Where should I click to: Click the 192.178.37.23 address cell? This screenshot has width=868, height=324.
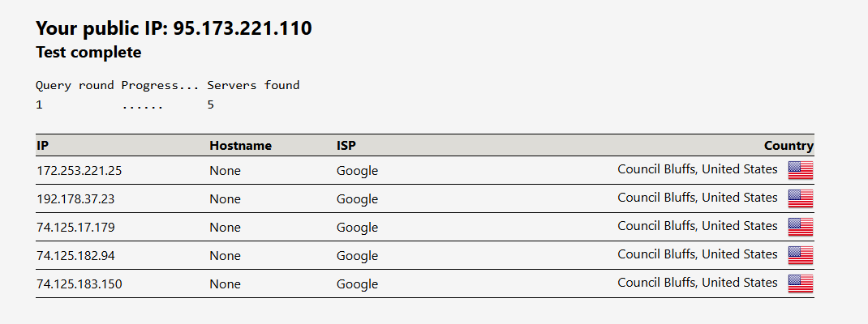coord(75,199)
